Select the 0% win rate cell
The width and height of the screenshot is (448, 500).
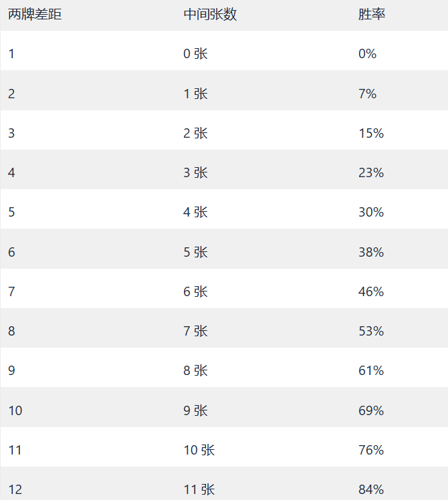pyautogui.click(x=368, y=54)
